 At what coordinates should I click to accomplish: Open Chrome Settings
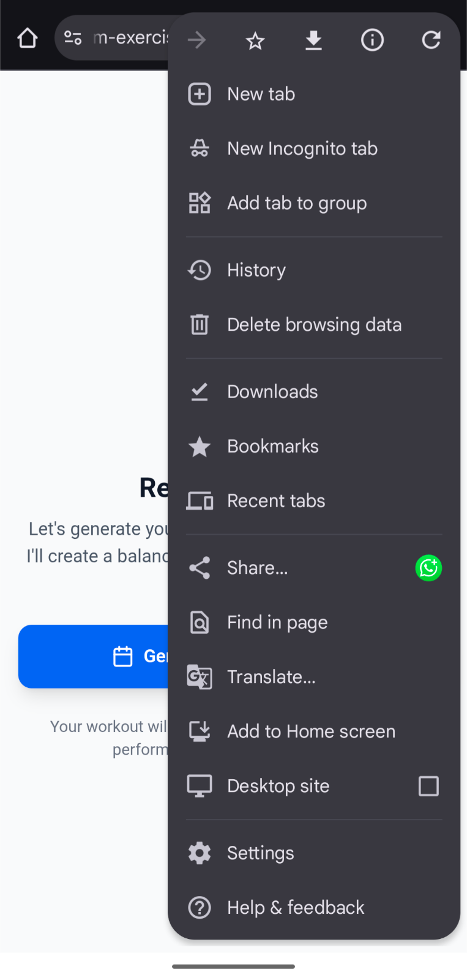pos(260,853)
